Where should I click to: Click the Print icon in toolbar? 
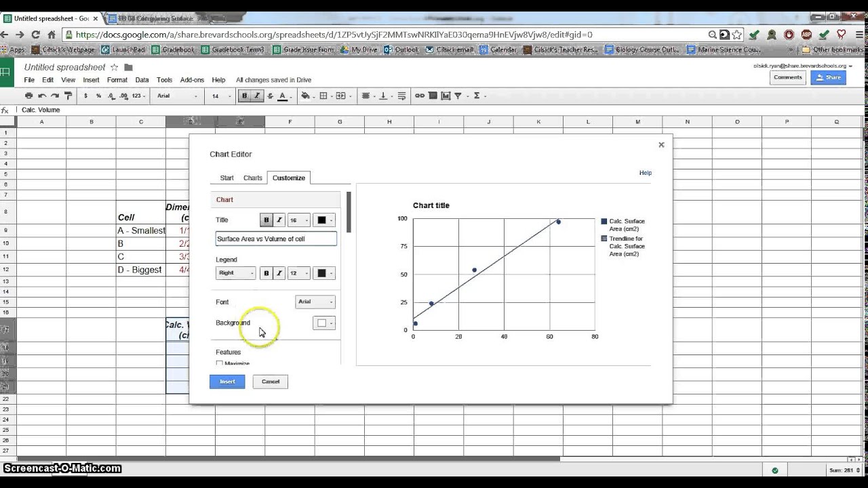coord(28,96)
